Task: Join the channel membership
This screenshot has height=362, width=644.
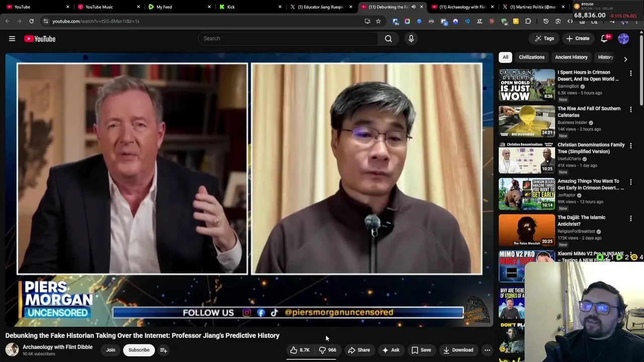Action: click(x=111, y=350)
